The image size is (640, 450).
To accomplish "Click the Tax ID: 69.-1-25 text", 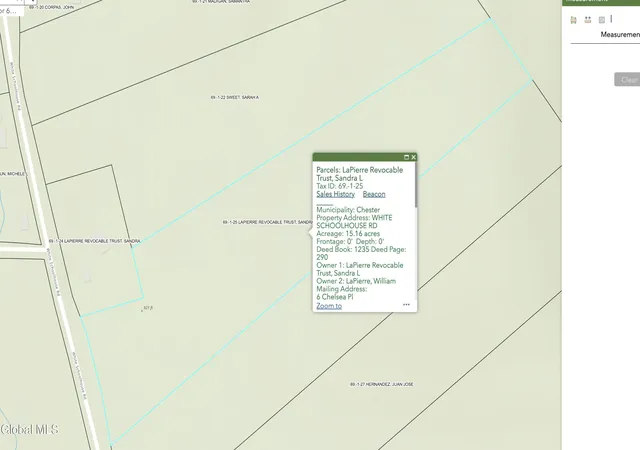I will pyautogui.click(x=340, y=186).
